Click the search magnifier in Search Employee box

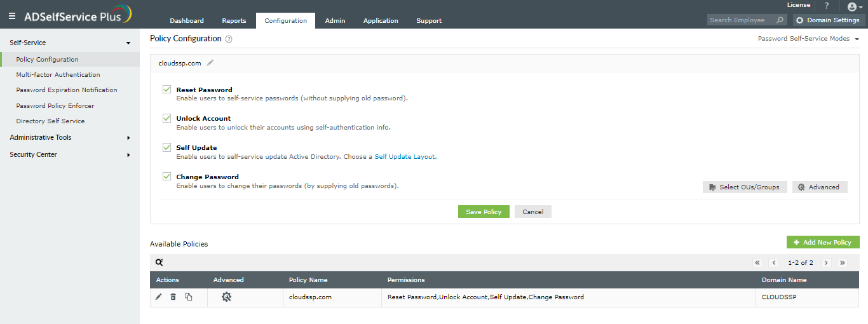780,20
